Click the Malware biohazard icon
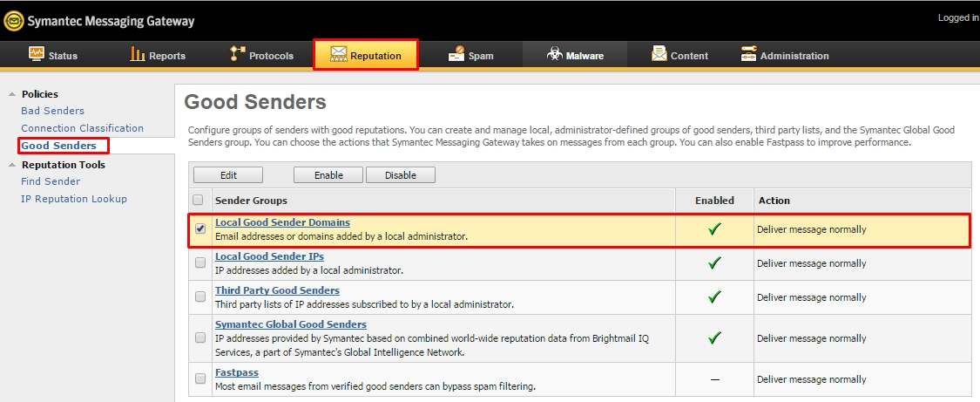980x402 pixels. pyautogui.click(x=554, y=55)
